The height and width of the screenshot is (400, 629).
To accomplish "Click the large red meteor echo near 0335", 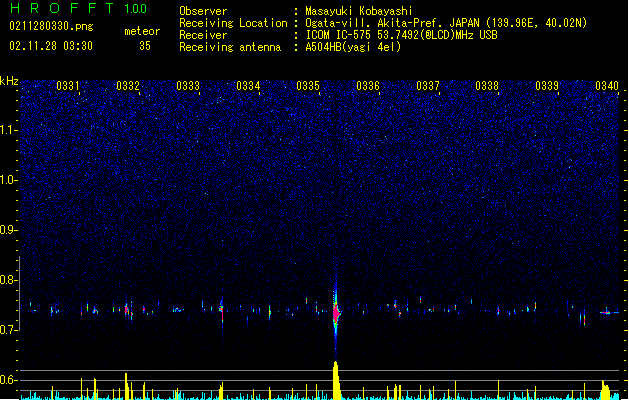I will [x=336, y=313].
